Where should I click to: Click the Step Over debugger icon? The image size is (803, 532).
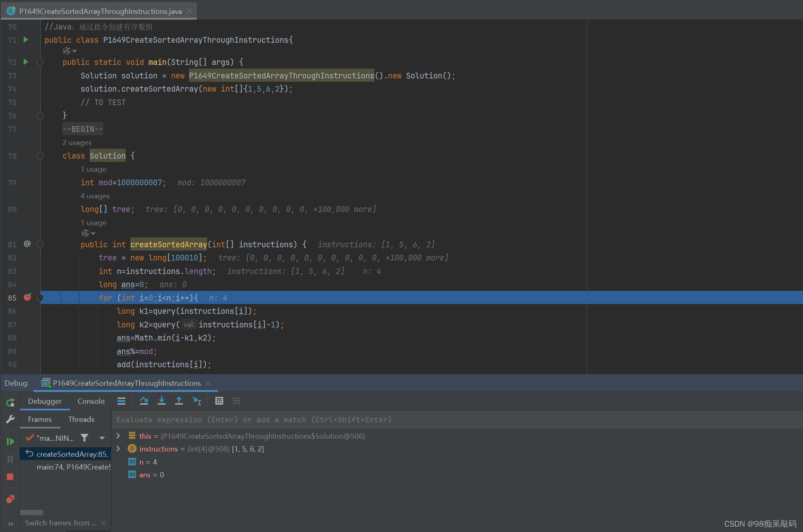point(144,401)
